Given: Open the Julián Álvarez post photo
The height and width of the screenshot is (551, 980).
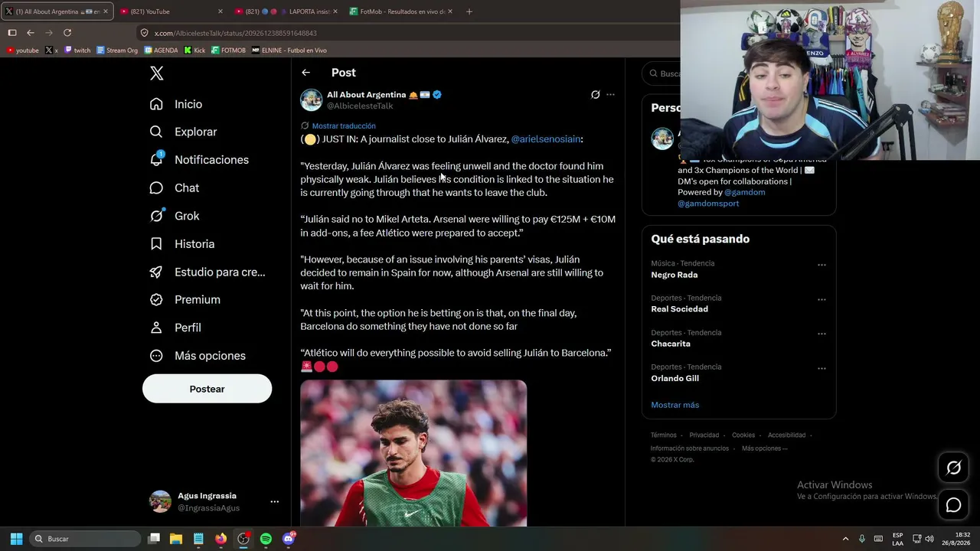Looking at the screenshot, I should 413,453.
